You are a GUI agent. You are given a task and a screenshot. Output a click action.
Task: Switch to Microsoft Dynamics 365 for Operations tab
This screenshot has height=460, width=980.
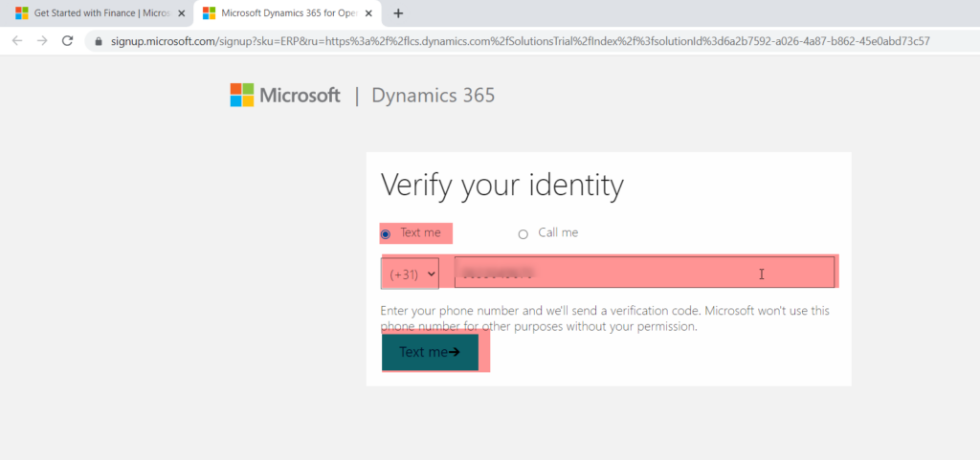[287, 13]
